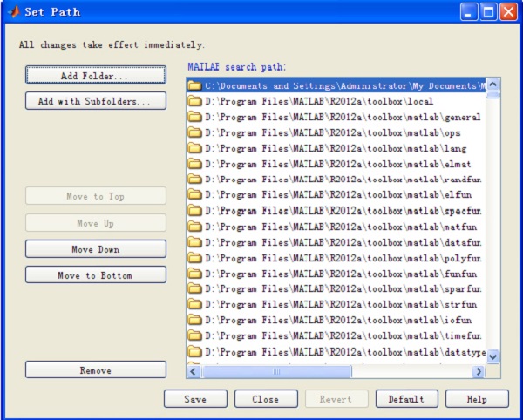Image resolution: width=523 pixels, height=420 pixels.
Task: Select the C:\Documents and Settings\Administrator path text
Action: 345,85
